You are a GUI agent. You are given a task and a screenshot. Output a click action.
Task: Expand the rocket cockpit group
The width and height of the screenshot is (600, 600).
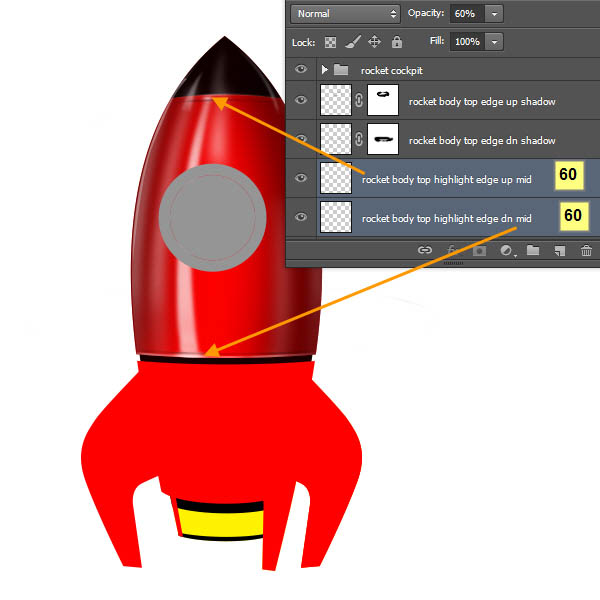point(324,70)
